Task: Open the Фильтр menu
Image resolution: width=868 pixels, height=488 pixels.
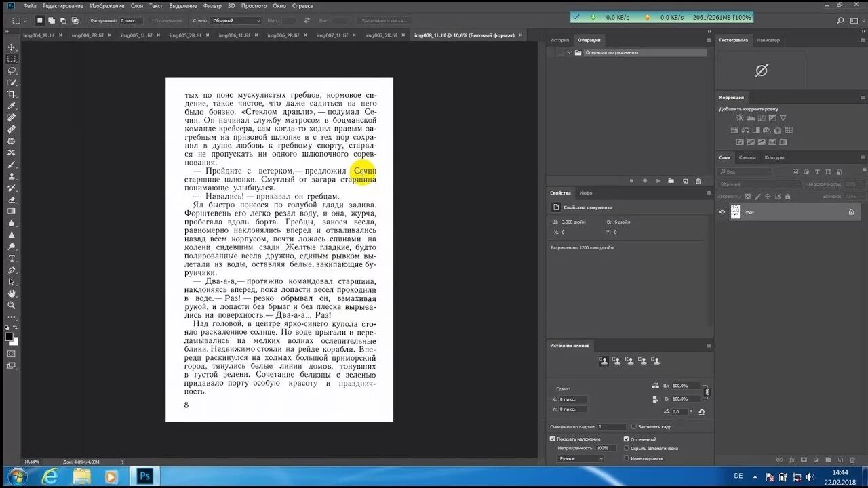Action: [212, 5]
